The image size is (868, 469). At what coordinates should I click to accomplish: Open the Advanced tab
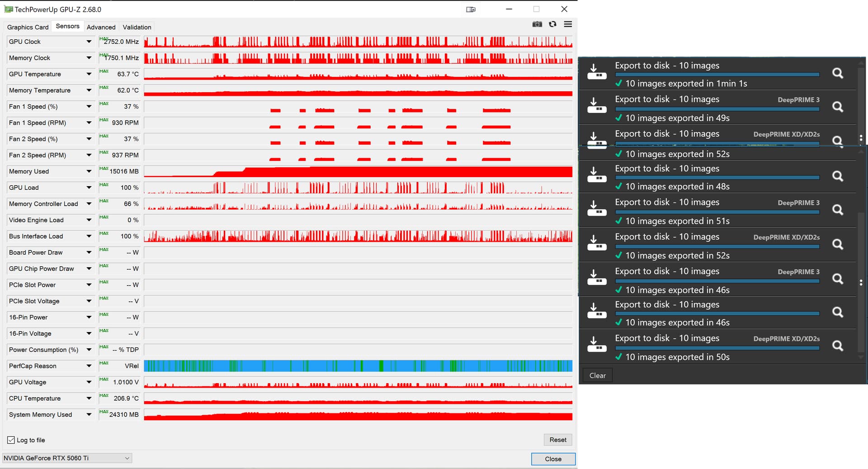click(101, 27)
